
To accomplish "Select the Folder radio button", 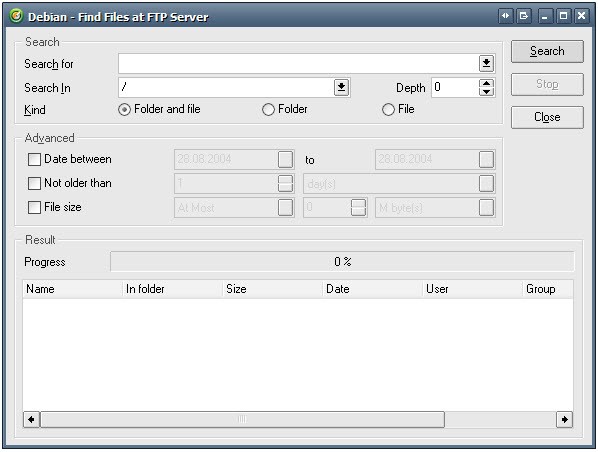I will 268,109.
